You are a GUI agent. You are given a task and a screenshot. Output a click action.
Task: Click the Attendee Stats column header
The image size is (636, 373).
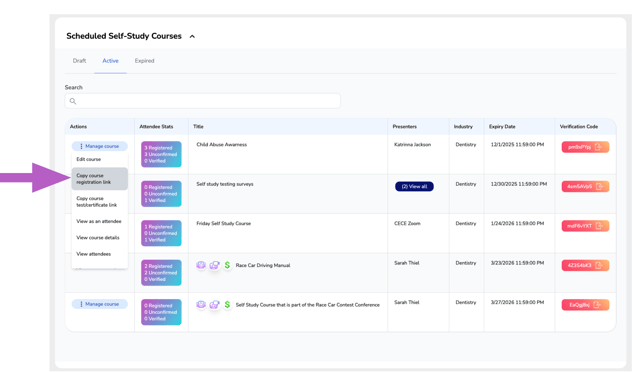[x=156, y=126]
